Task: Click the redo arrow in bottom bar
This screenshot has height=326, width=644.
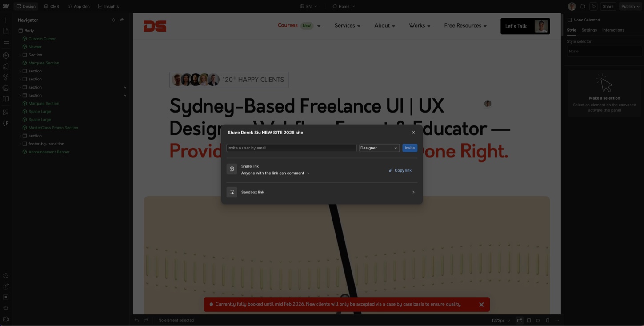Action: click(146, 320)
